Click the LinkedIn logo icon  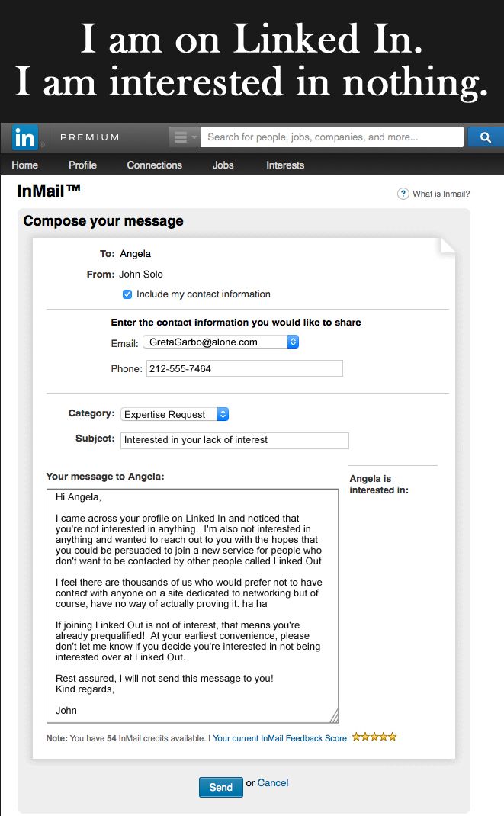[24, 138]
